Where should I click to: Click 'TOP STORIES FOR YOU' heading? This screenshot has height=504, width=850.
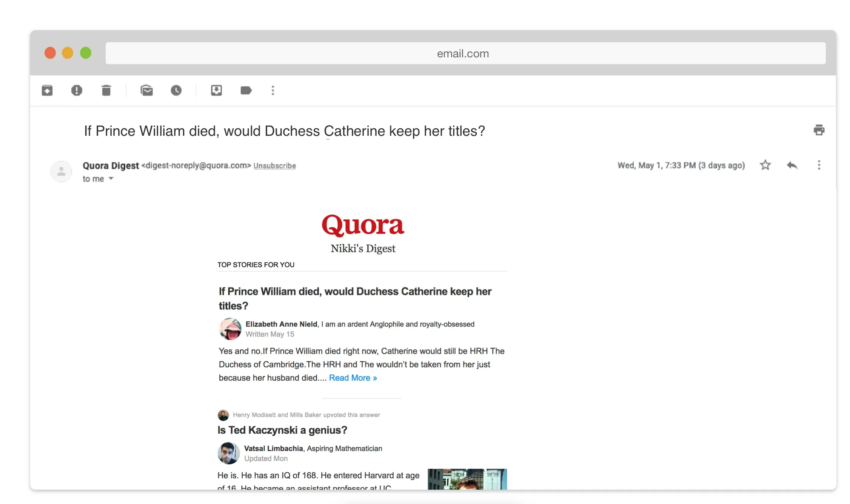256,265
